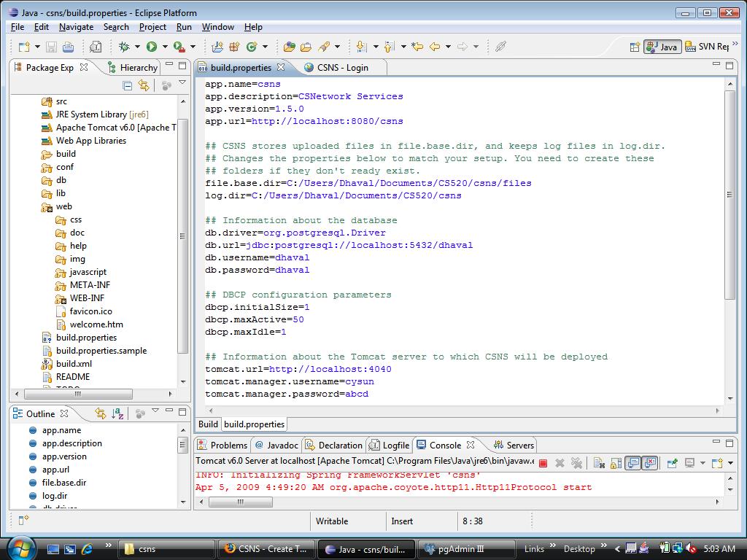Image resolution: width=747 pixels, height=560 pixels.
Task: Click the Open Type toolbar icon
Action: pos(290,47)
